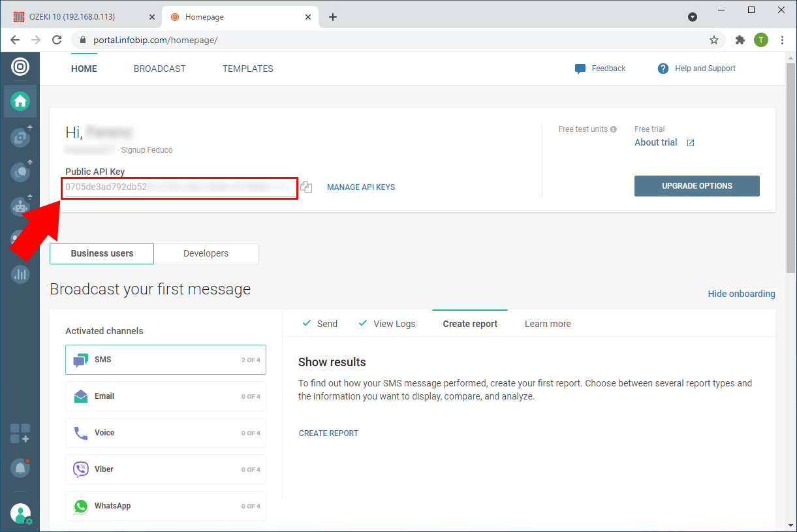
Task: Click the Help and Support question icon
Action: (663, 69)
